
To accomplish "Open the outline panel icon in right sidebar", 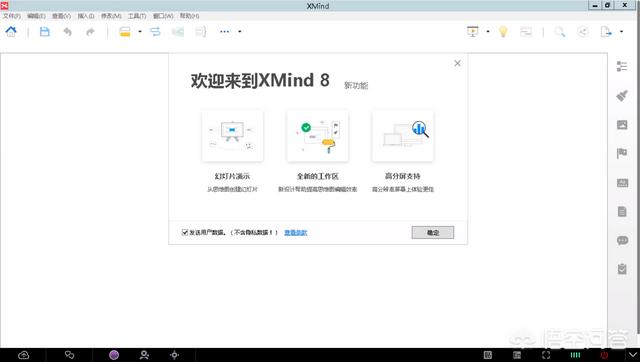I will [622, 66].
